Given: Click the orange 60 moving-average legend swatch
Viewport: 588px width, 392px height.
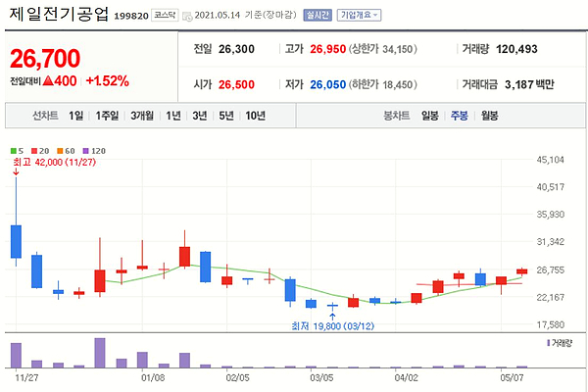Looking at the screenshot, I should 60,151.
